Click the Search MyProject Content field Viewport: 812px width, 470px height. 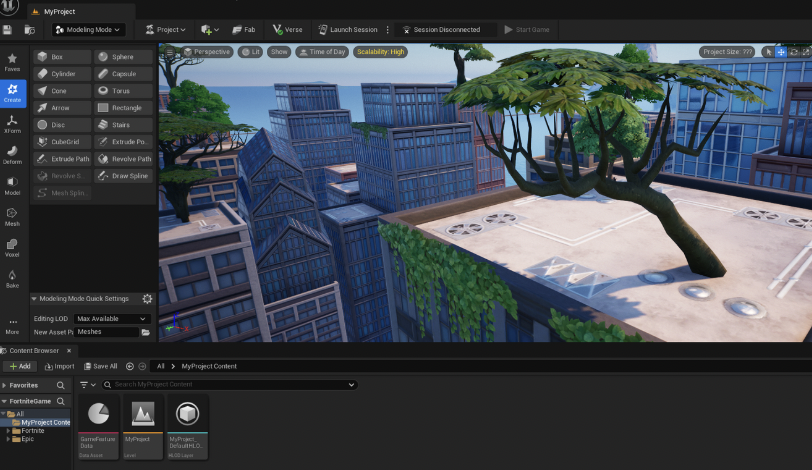click(229, 385)
